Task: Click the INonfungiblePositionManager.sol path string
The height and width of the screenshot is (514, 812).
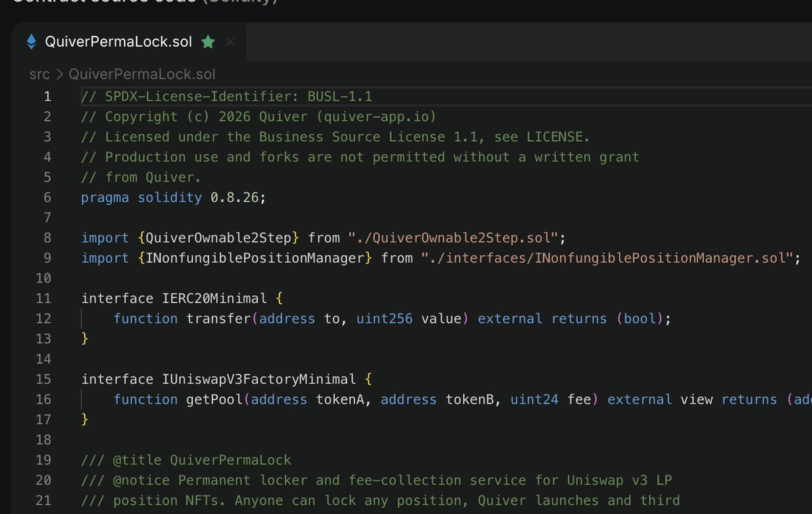Action: (607, 258)
